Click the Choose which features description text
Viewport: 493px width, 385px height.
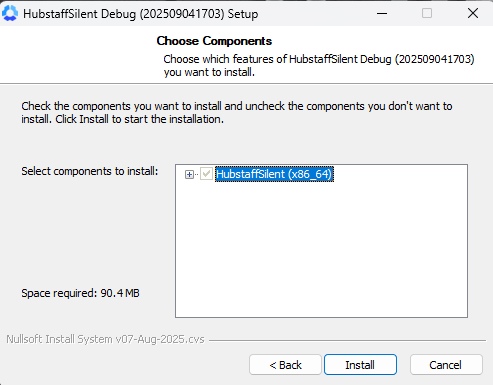tap(319, 66)
